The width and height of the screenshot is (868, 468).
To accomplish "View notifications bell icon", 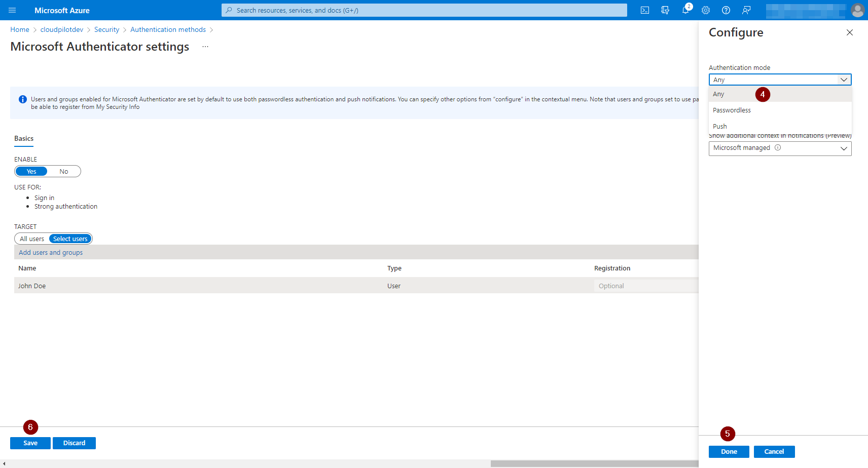I will pyautogui.click(x=685, y=10).
